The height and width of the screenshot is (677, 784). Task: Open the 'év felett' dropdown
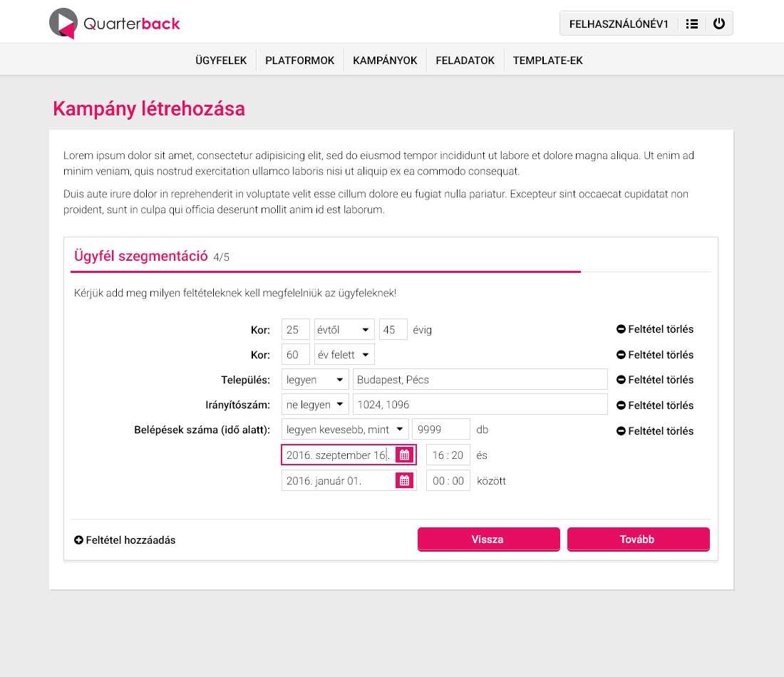coord(344,354)
